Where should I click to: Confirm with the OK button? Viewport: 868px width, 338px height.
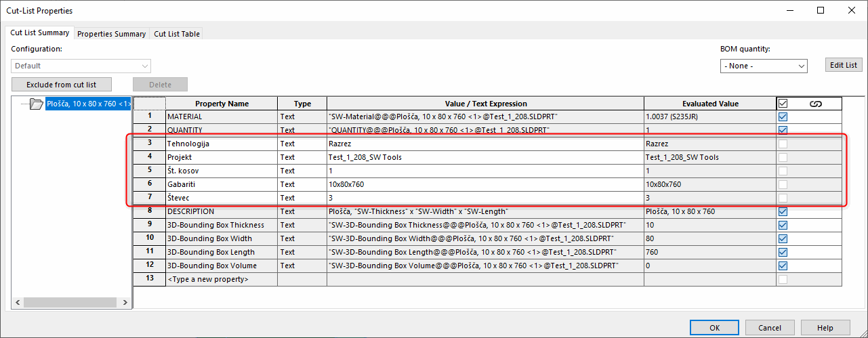click(x=714, y=328)
